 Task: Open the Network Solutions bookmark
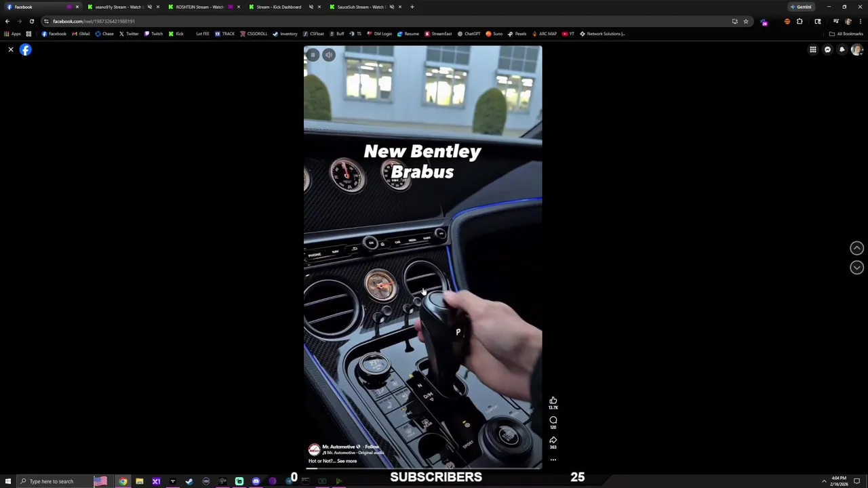602,34
